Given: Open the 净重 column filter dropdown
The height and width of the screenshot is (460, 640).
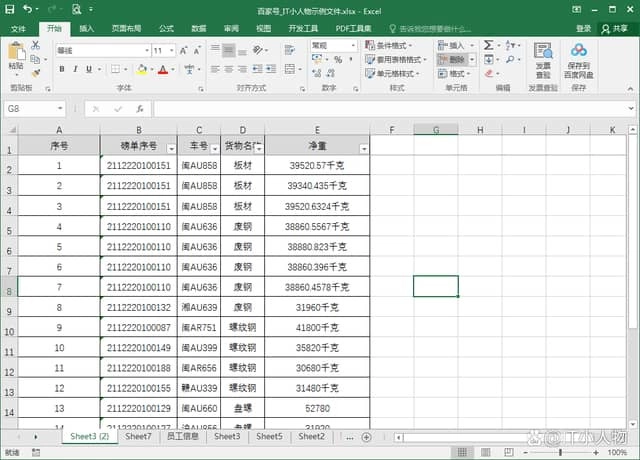Looking at the screenshot, I should click(363, 148).
